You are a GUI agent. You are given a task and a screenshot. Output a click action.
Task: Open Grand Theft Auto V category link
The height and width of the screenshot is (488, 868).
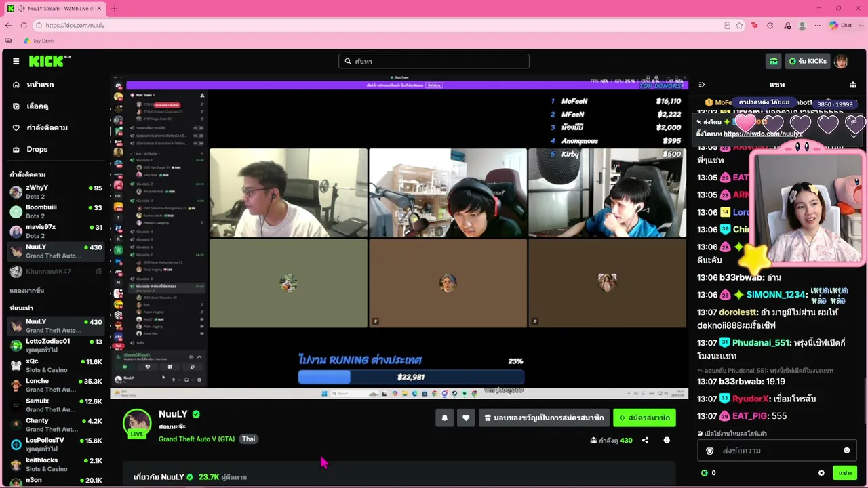click(197, 439)
